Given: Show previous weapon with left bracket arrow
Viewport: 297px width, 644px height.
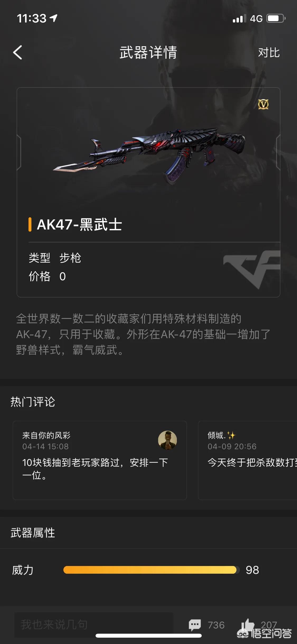Looking at the screenshot, I should pyautogui.click(x=19, y=152).
